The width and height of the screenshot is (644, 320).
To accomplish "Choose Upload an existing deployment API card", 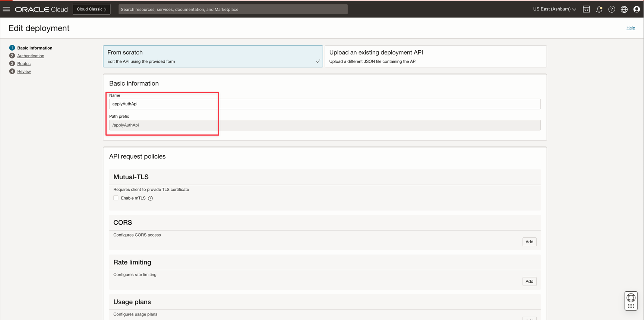I will click(x=435, y=56).
